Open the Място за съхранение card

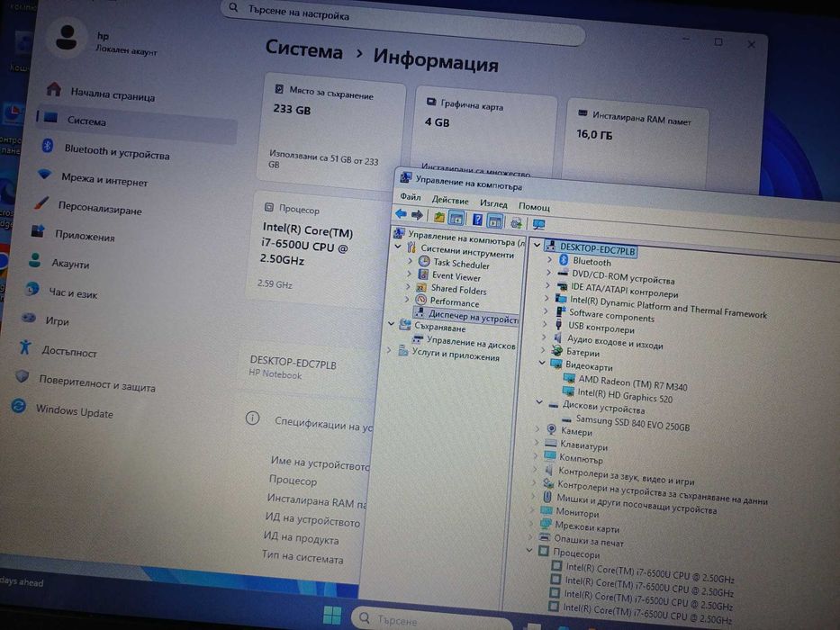pyautogui.click(x=333, y=131)
